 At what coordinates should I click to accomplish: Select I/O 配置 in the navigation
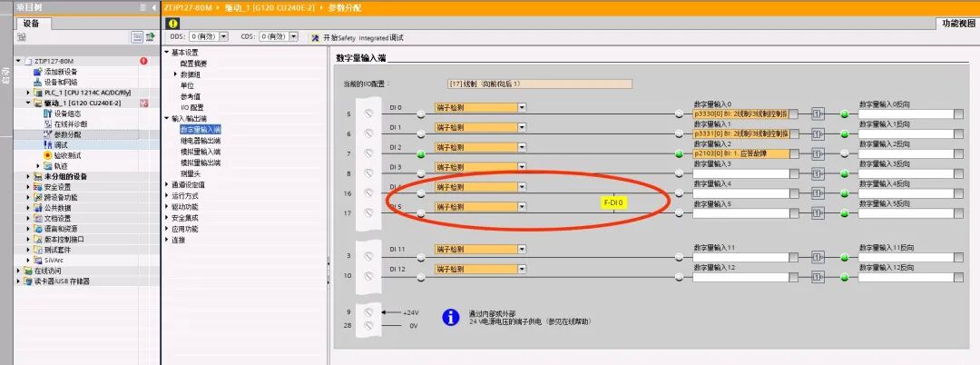coord(191,107)
